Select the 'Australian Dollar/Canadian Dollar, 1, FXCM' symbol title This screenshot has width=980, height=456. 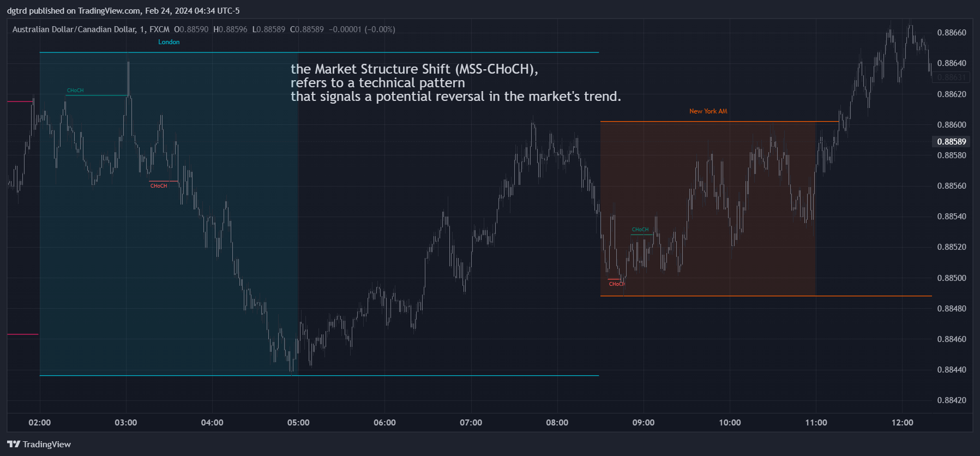[x=91, y=29]
